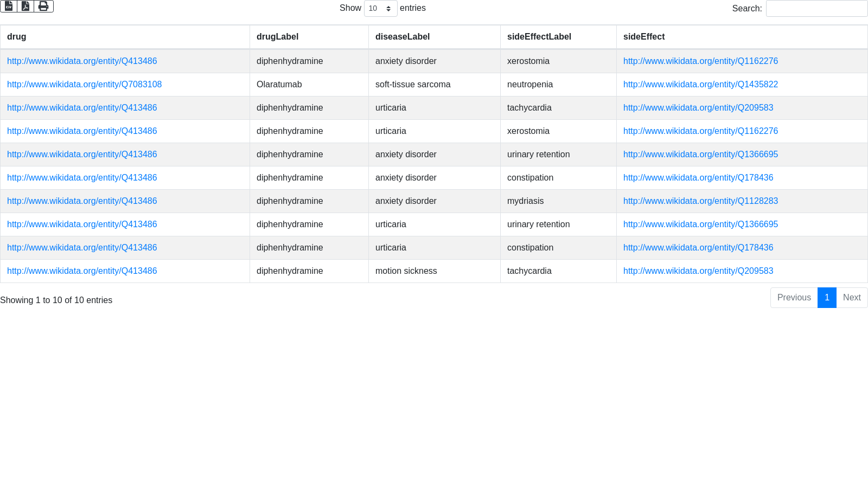
Task: Go to the Next page
Action: click(x=851, y=298)
